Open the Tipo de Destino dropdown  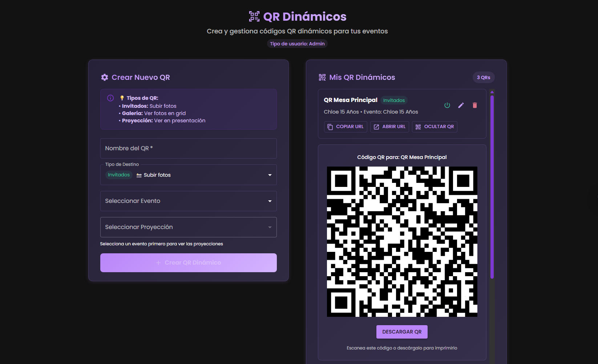189,175
